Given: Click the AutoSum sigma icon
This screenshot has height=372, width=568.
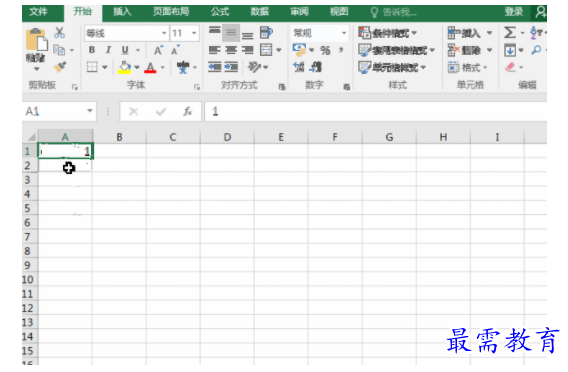Looking at the screenshot, I should (x=510, y=33).
